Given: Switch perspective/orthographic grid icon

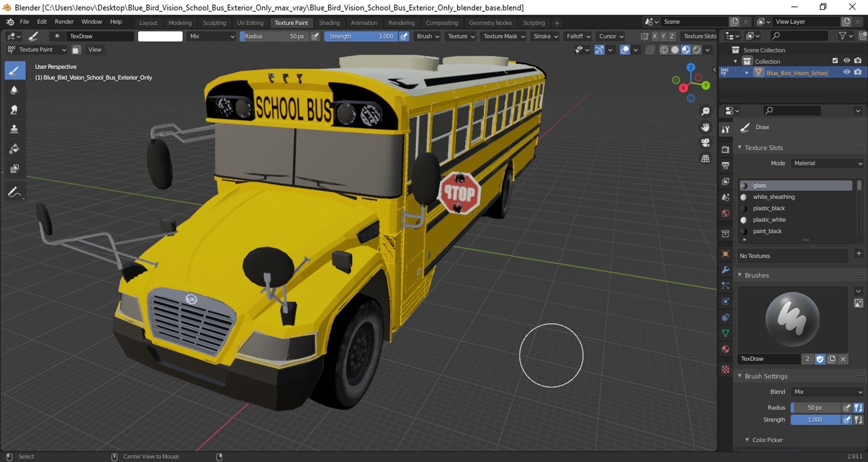Looking at the screenshot, I should [x=705, y=159].
